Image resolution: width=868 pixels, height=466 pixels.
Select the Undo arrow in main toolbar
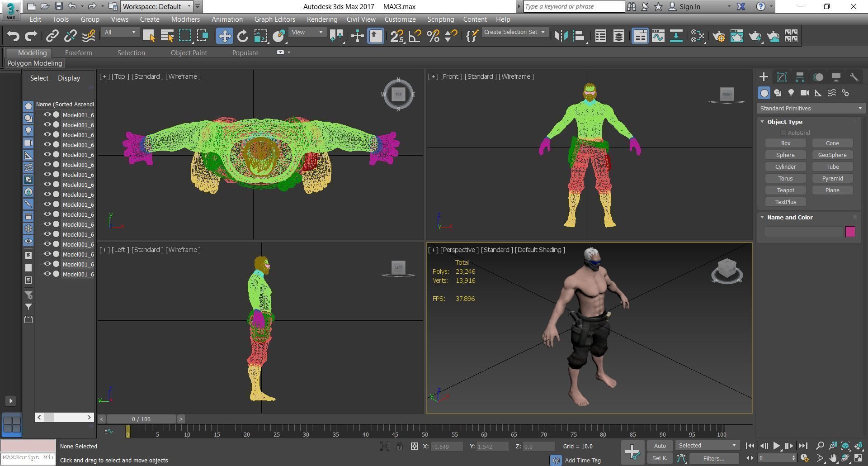tap(13, 36)
